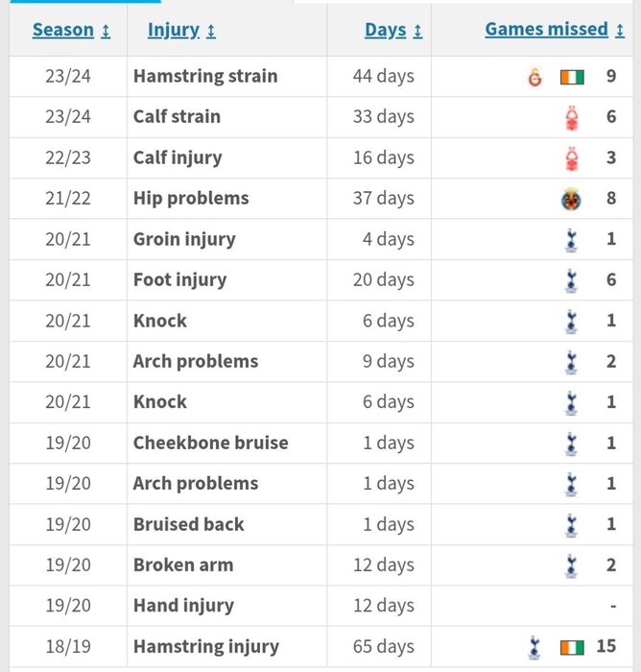Screen dimensions: 641x672
Task: Click Ivory Coast flag in Hamstring injury row
Action: pos(572,648)
